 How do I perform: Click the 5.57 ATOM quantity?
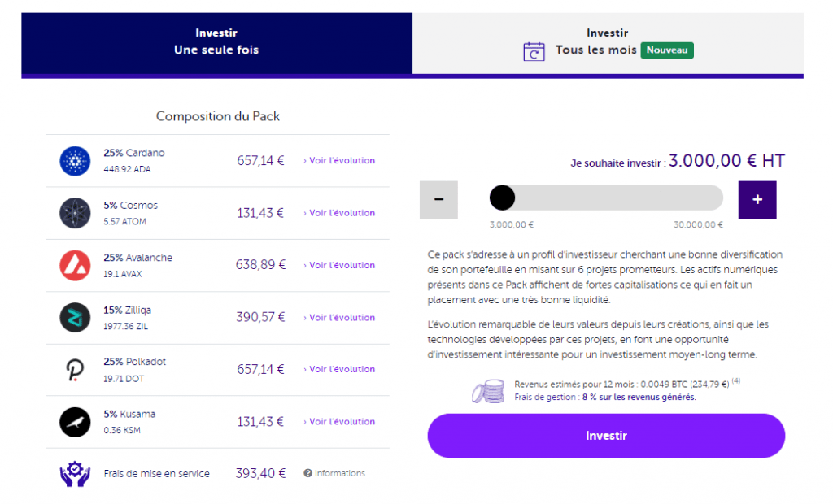(x=124, y=221)
